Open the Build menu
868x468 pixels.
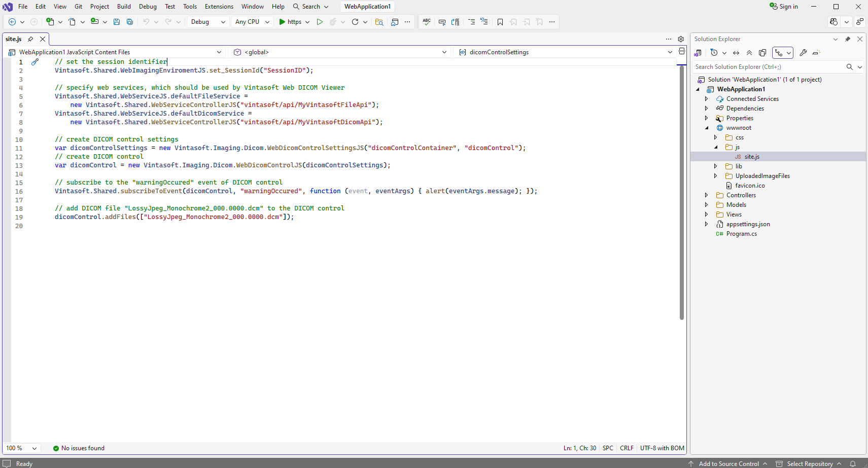pos(124,7)
